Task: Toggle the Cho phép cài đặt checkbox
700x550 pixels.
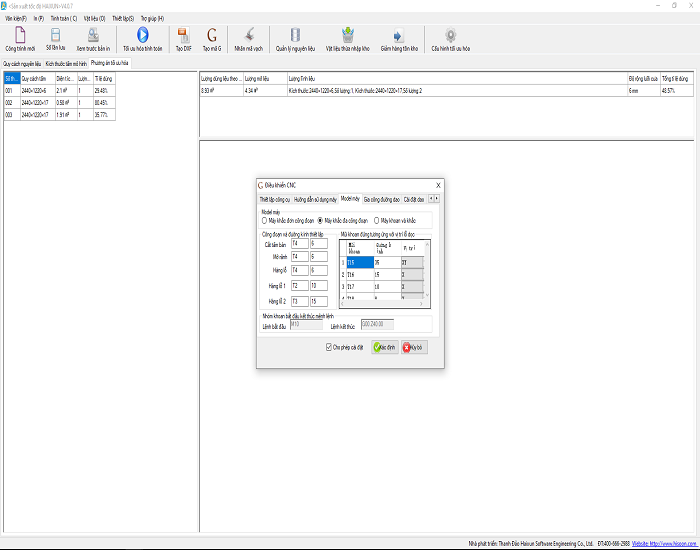Action: (x=329, y=347)
